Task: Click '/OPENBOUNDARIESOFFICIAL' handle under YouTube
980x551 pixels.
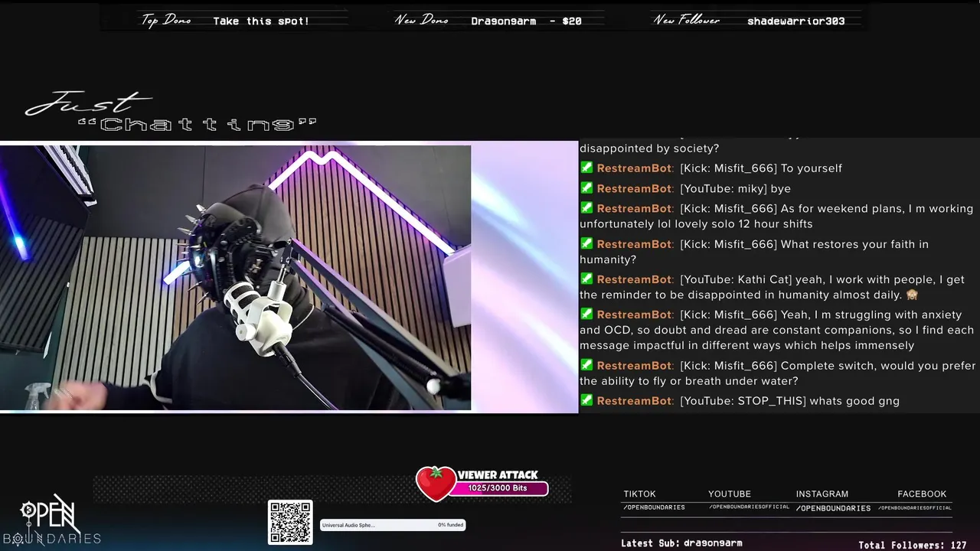Action: [749, 507]
